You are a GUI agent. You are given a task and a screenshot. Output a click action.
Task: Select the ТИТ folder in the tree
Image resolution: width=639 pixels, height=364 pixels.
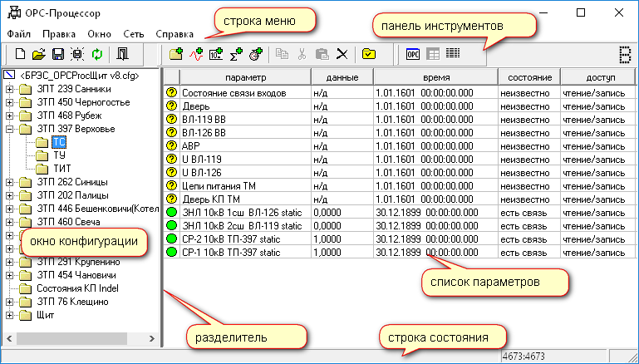(x=61, y=168)
